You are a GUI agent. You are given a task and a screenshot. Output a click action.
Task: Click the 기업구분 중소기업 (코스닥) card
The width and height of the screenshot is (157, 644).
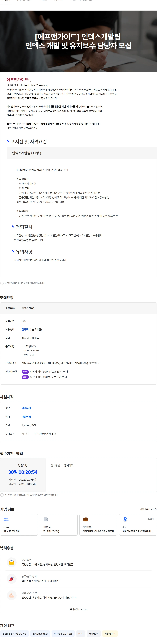point(58,525)
